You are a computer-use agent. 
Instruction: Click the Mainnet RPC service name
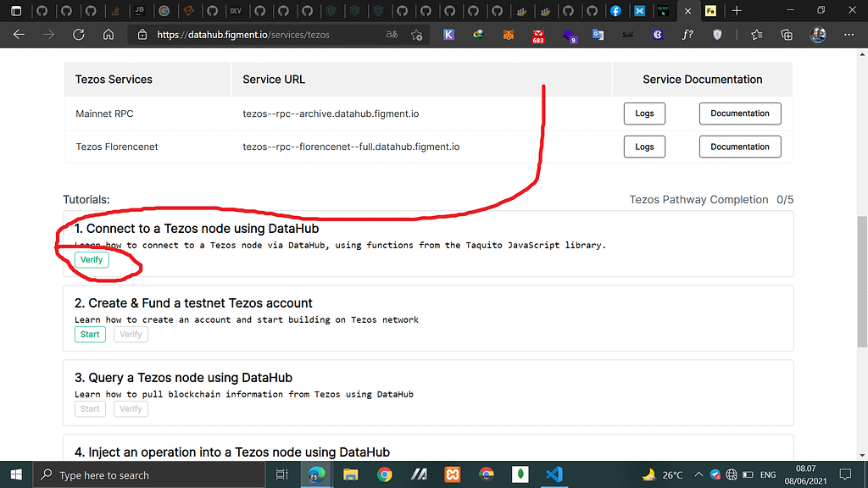104,114
